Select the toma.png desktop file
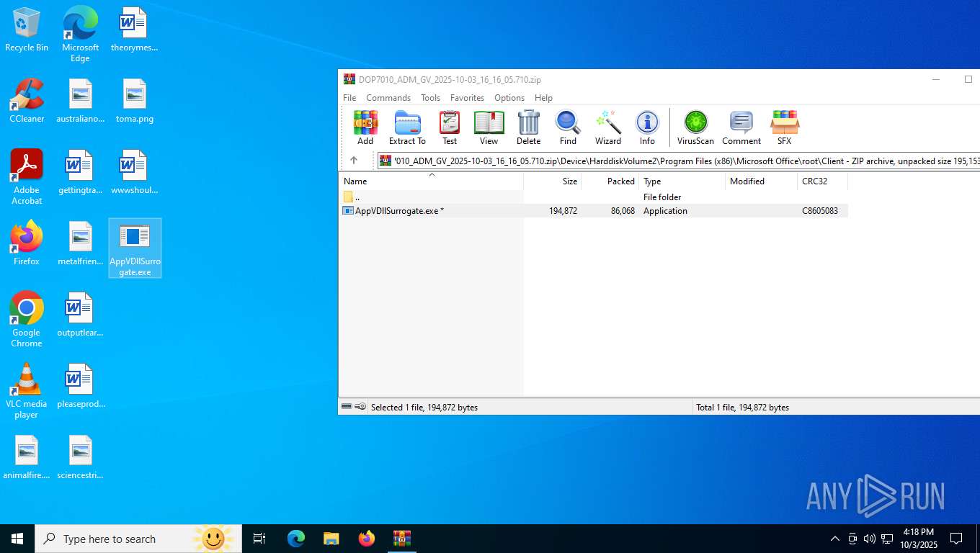Image resolution: width=980 pixels, height=553 pixels. click(135, 101)
